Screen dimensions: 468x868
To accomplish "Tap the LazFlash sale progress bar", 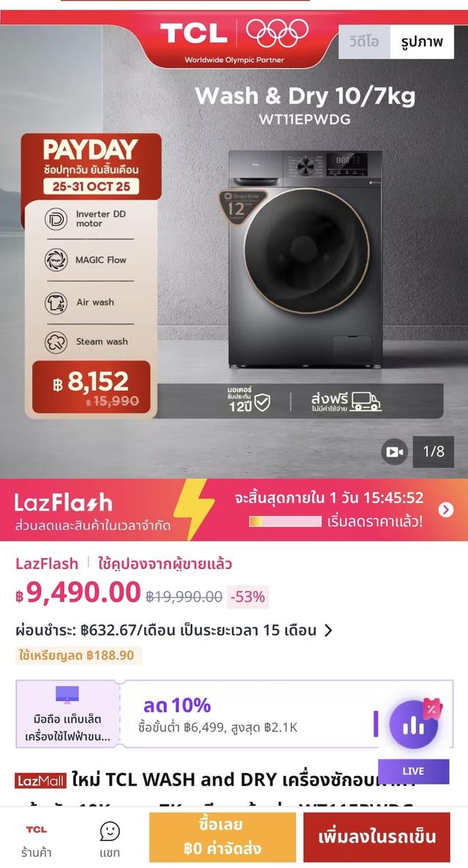I will [285, 521].
